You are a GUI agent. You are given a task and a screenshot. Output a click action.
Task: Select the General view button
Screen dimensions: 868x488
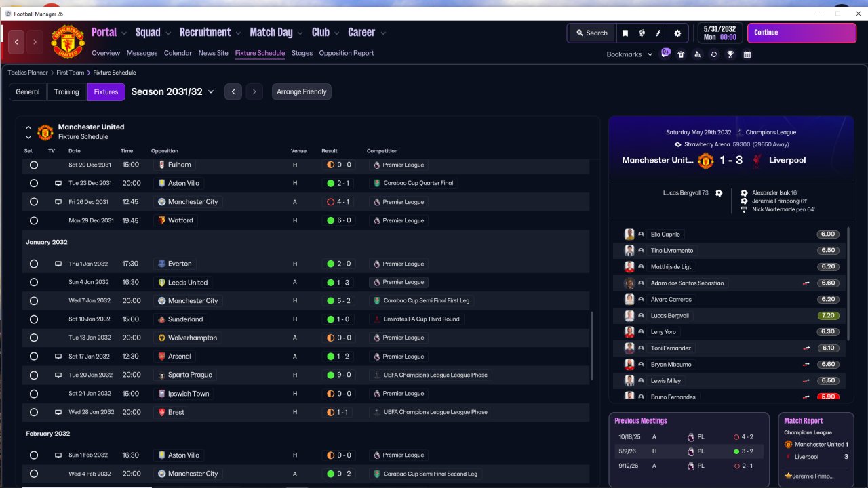click(28, 91)
